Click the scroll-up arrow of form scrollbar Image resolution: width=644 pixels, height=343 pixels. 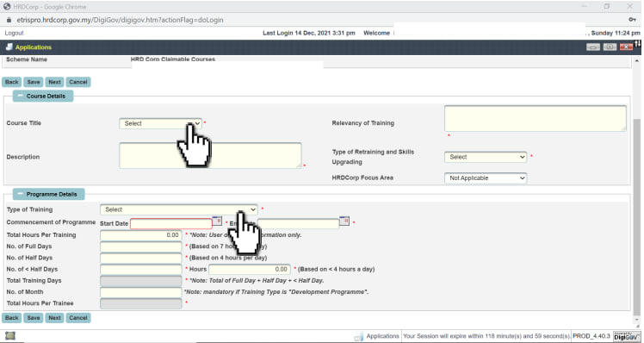(x=636, y=60)
